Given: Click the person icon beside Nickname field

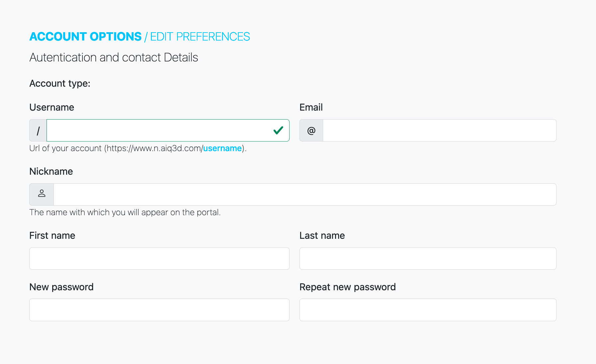Looking at the screenshot, I should pos(42,194).
